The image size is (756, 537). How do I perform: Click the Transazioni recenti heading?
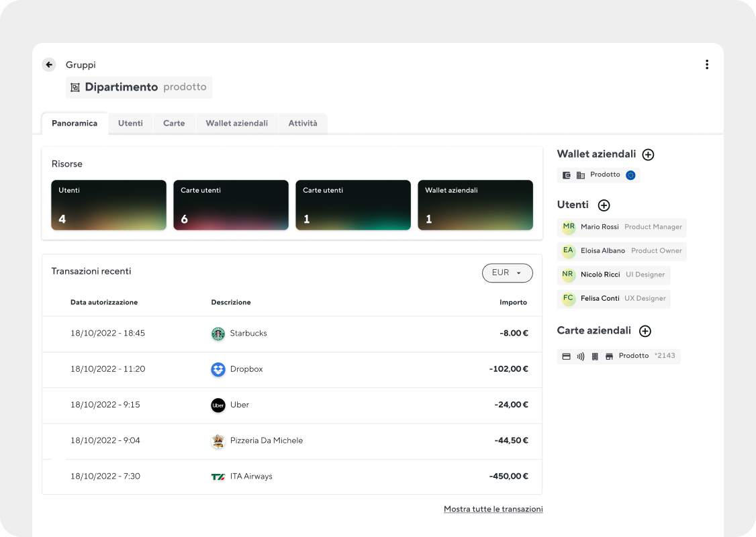pos(91,271)
